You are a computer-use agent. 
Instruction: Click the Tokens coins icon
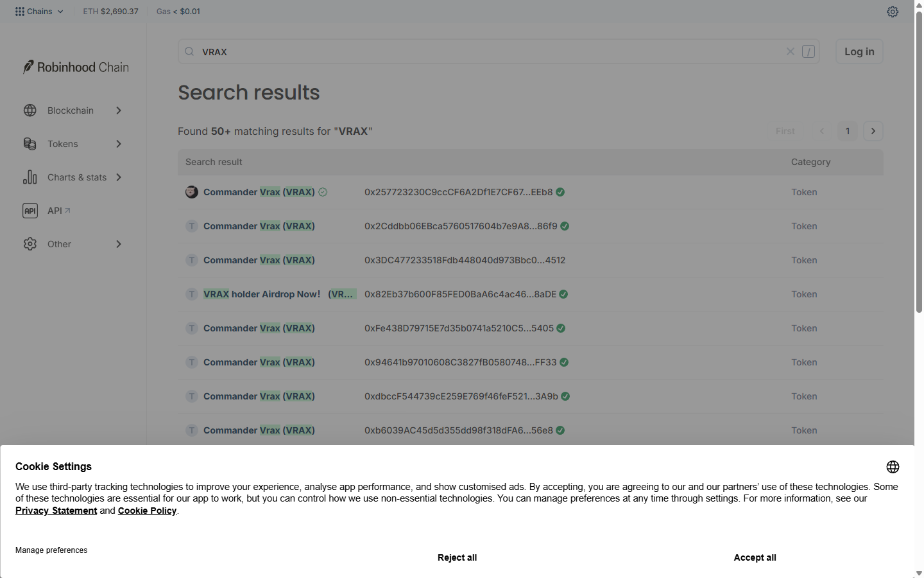30,144
